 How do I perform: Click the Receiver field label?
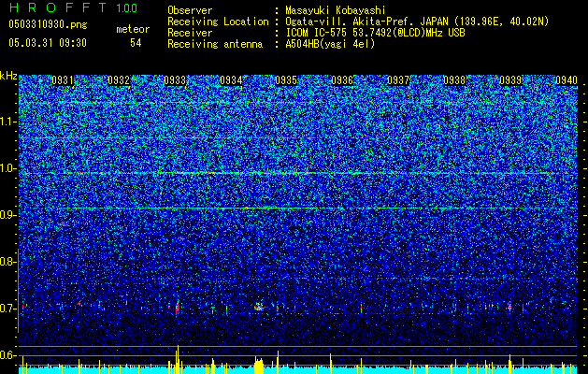click(x=190, y=33)
